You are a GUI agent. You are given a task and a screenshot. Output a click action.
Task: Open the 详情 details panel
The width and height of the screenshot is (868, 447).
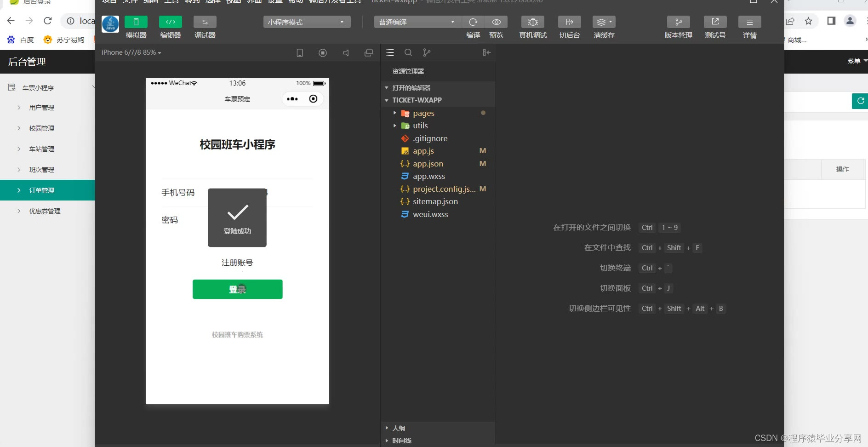[x=750, y=22]
